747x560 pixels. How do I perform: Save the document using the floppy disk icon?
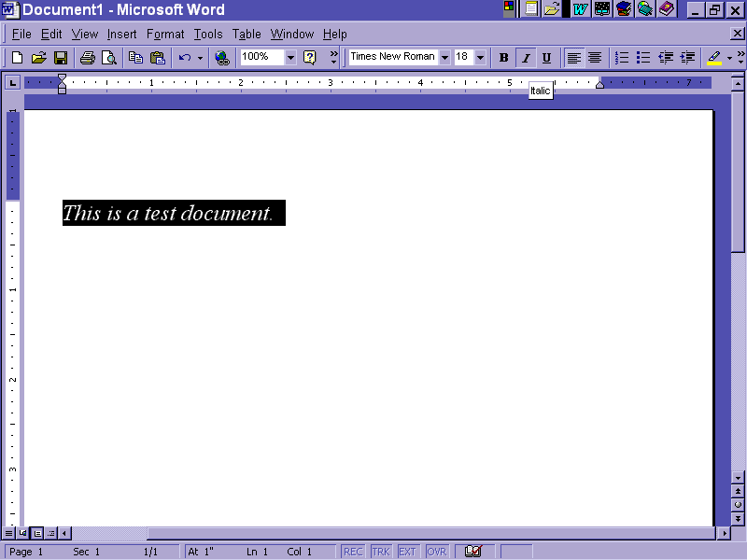61,58
